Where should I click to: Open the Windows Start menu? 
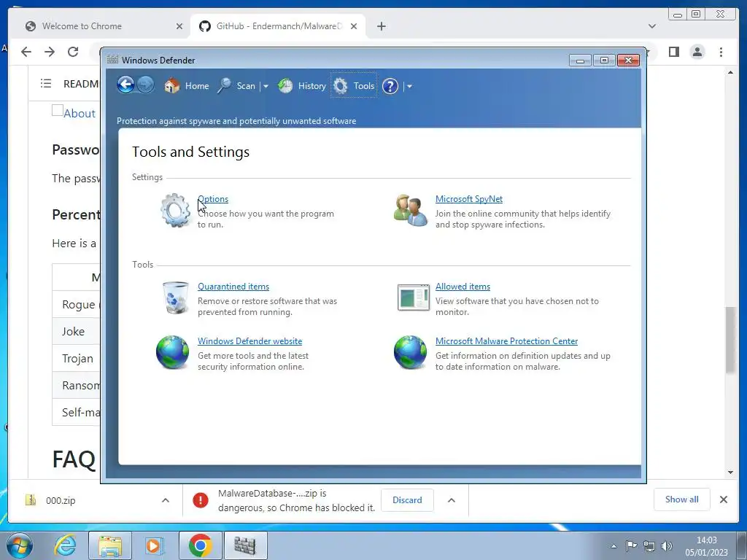tap(20, 545)
